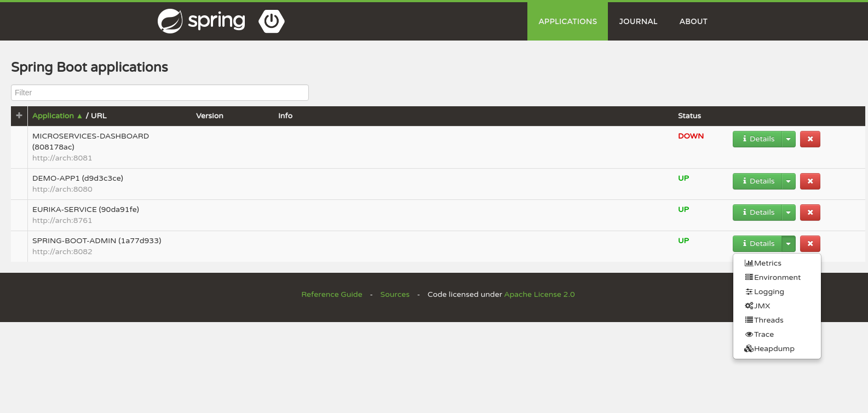Expand dropdown arrow for MICROSERVICES-DASHBOARD Details
The height and width of the screenshot is (413, 868).
click(789, 139)
